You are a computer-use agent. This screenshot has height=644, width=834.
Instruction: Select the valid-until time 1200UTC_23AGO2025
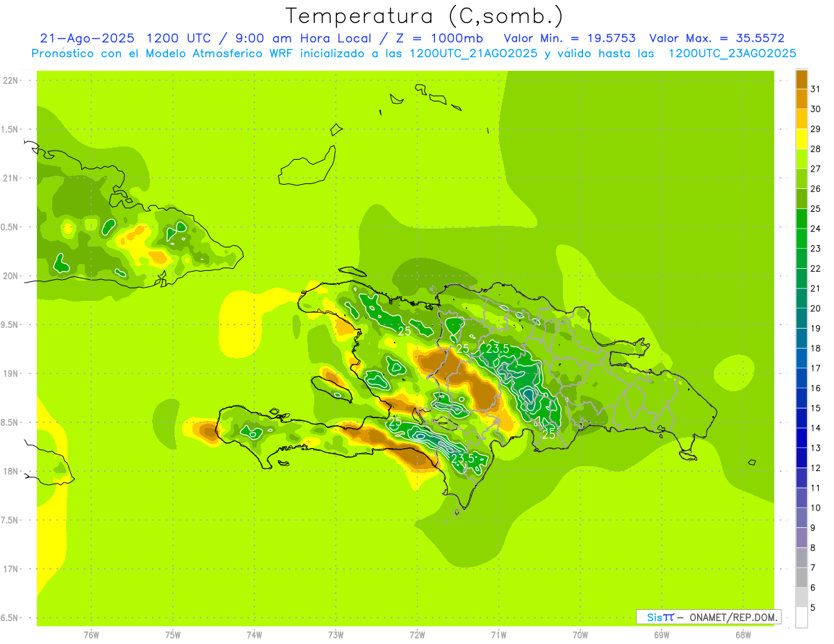click(732, 53)
